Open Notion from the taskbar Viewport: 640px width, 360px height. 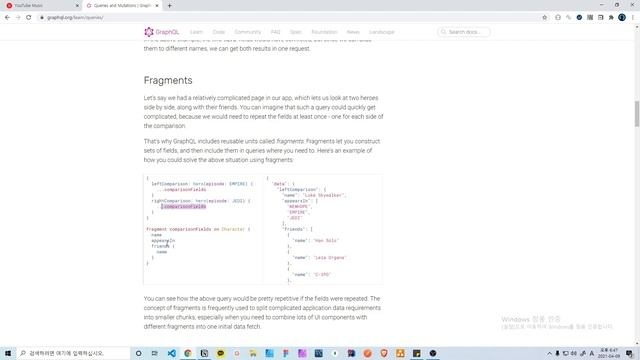click(204, 353)
